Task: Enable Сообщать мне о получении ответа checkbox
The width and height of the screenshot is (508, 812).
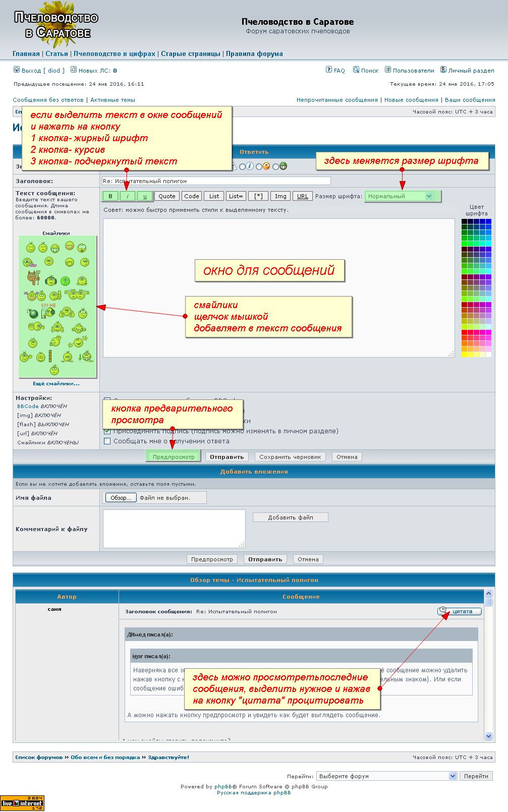Action: (x=107, y=441)
